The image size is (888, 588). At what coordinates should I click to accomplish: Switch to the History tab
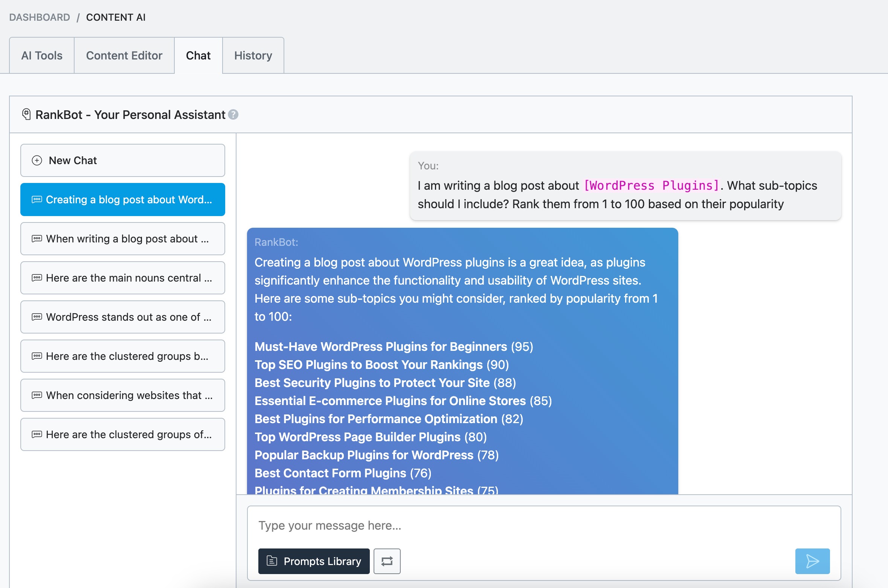point(253,55)
